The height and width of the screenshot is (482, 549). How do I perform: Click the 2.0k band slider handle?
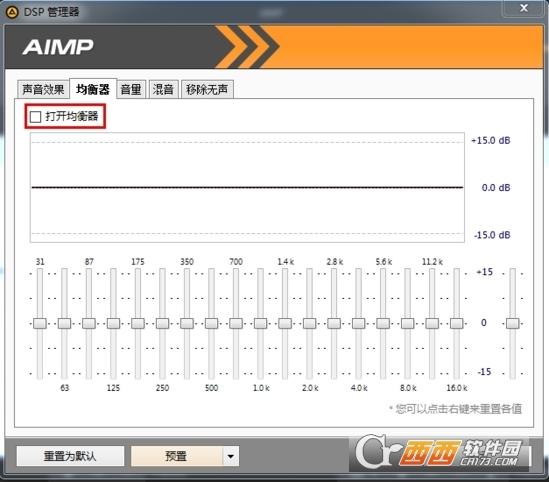point(310,323)
